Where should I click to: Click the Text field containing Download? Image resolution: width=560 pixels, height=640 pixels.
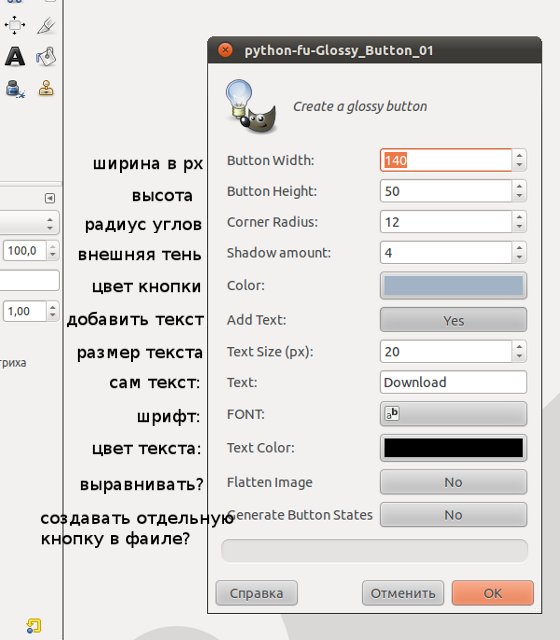pos(453,382)
